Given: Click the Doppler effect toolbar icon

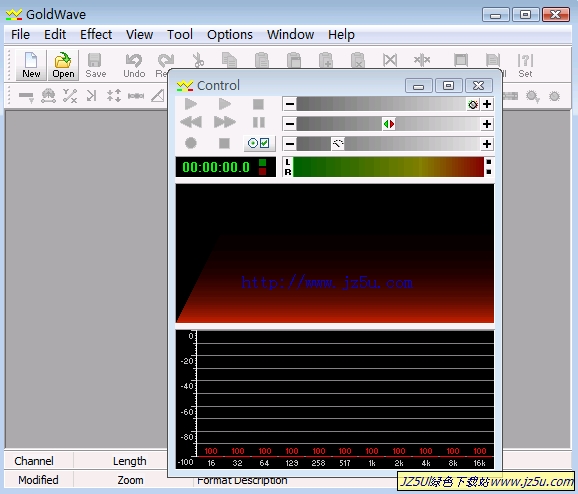Looking at the screenshot, I should click(x=48, y=96).
